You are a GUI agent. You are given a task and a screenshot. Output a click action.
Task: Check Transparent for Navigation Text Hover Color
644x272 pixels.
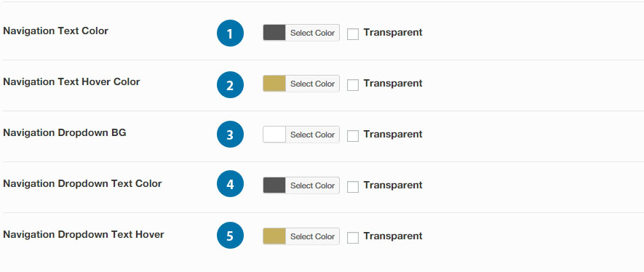point(353,85)
